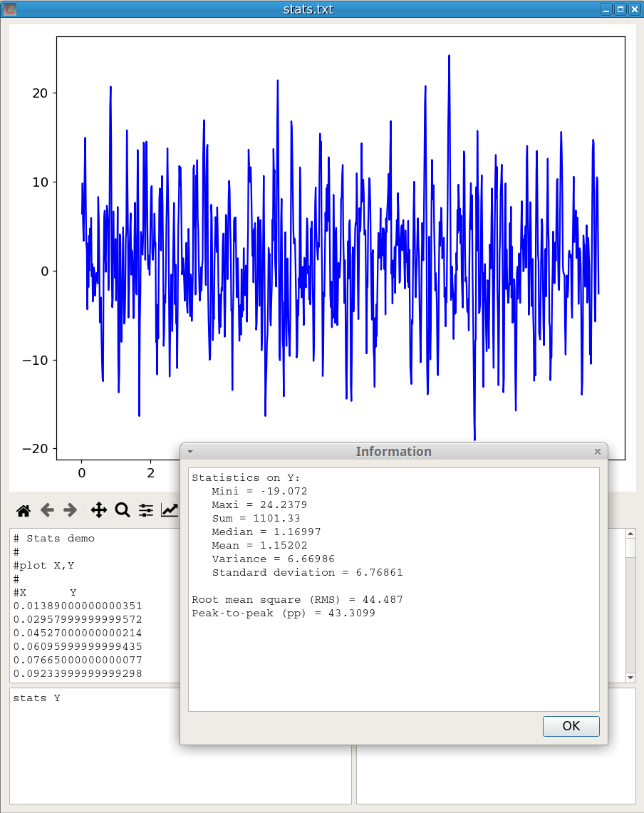Viewport: 644px width, 813px height.
Task: Click the Information dialog title
Action: pos(393,452)
